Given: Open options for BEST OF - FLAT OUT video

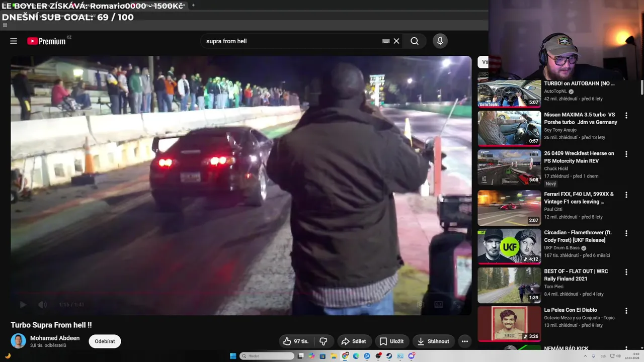Looking at the screenshot, I should click(x=626, y=272).
